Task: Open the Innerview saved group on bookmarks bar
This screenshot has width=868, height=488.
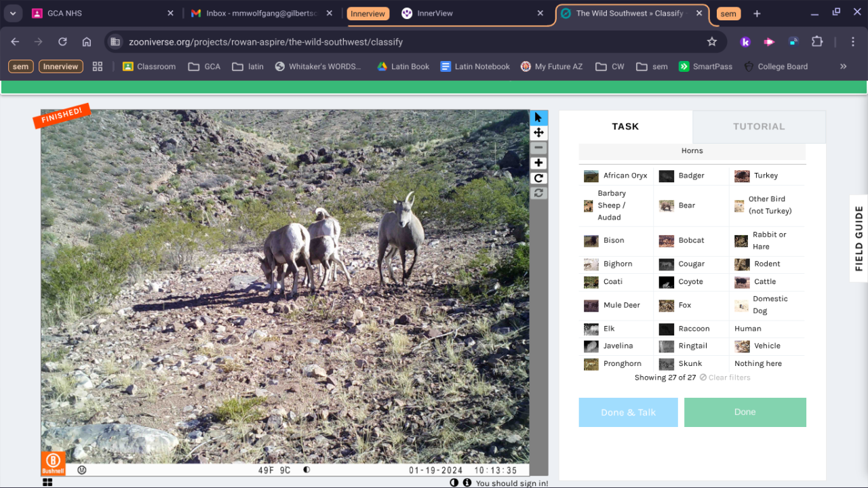Action: [61, 66]
